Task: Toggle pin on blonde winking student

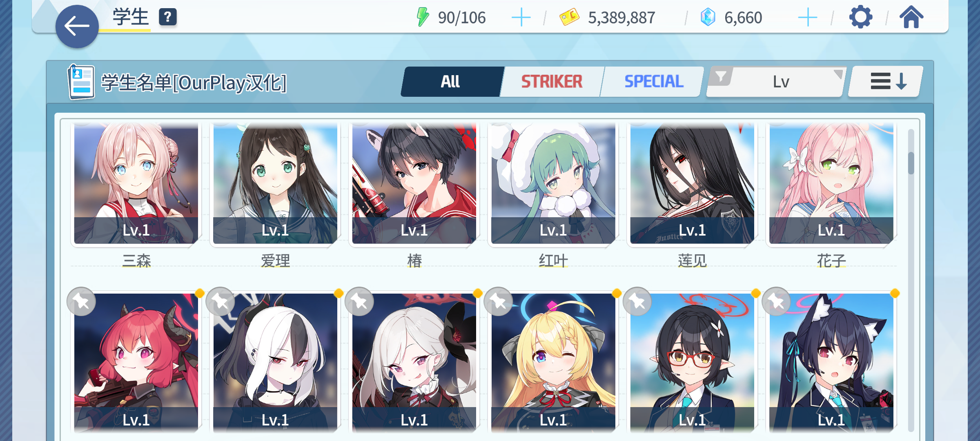Action: [x=498, y=302]
